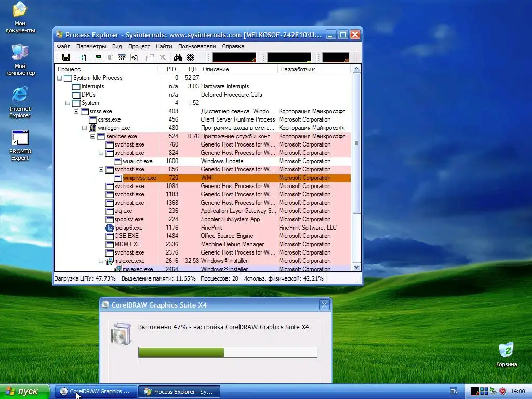Click the crosshair Find Window's Process icon
The width and height of the screenshot is (532, 399).
[190, 57]
